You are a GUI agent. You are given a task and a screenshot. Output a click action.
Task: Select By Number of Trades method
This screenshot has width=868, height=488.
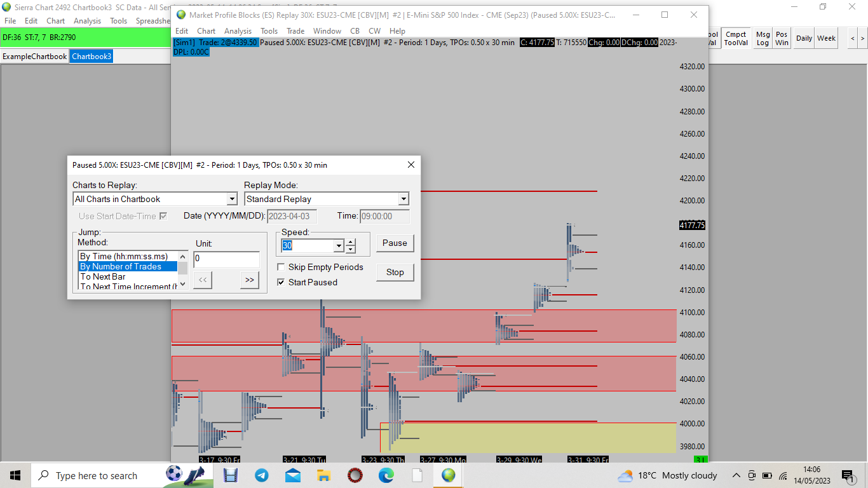coord(127,267)
